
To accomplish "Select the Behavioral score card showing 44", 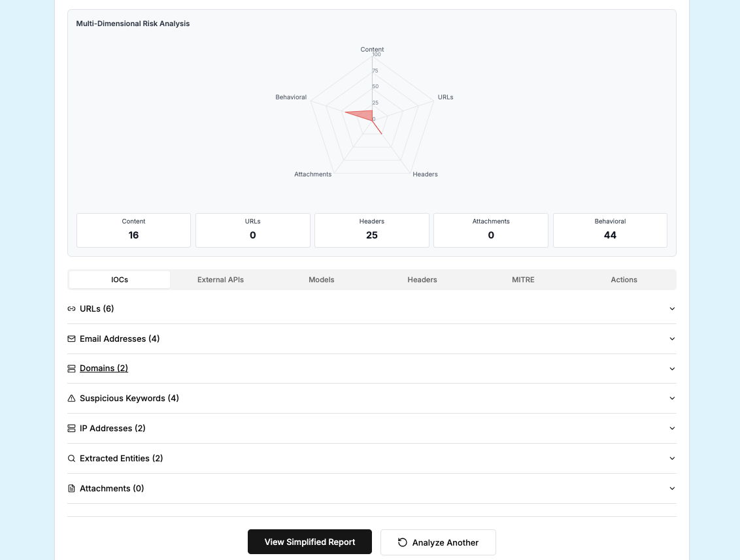I will 610,230.
